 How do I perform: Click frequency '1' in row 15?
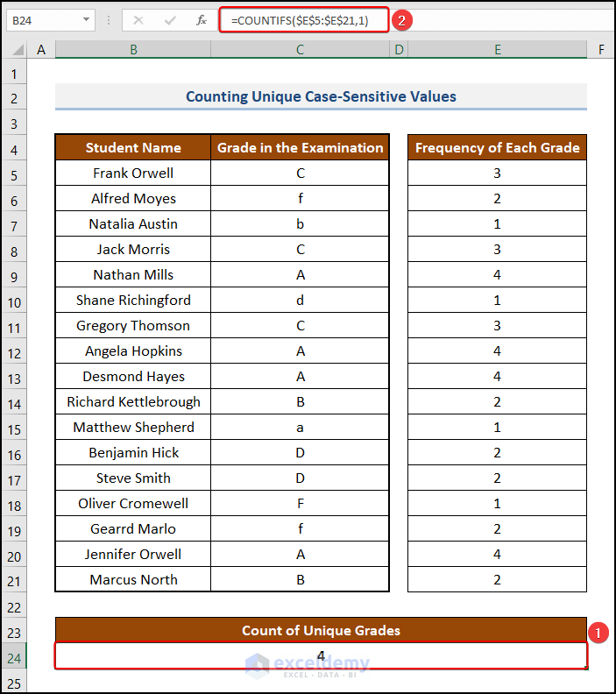coord(498,427)
